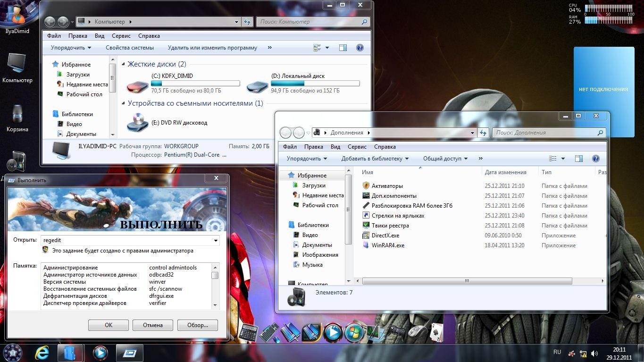Open the Упорядочить dropdown in Компьютер window
The image size is (644, 362).
click(x=71, y=48)
